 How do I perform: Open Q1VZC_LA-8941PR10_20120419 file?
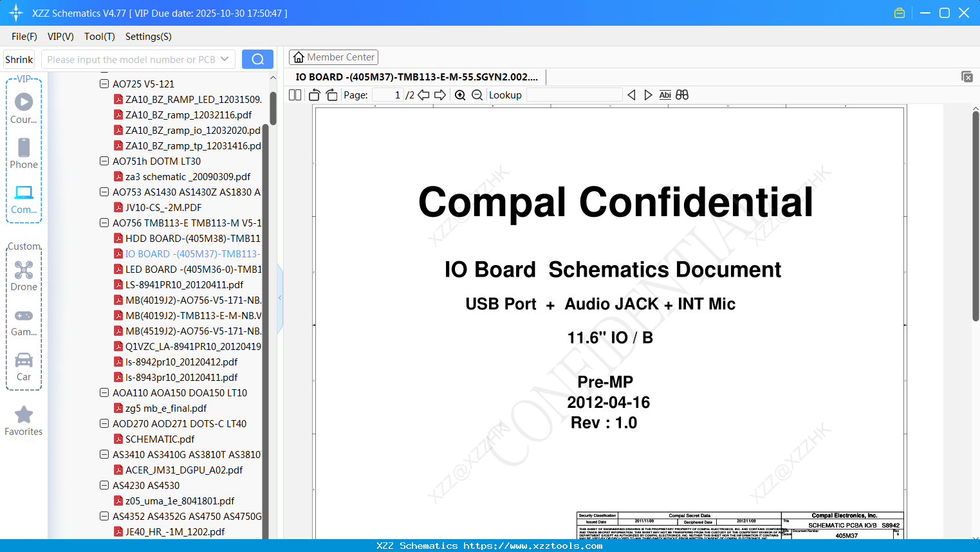tap(193, 346)
